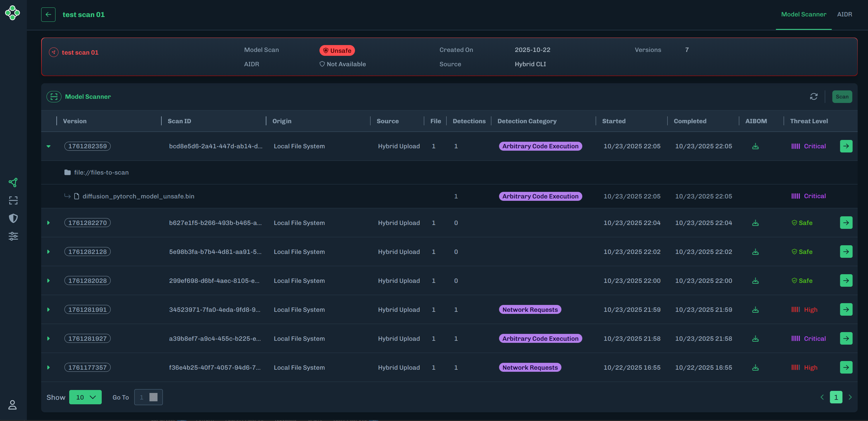The height and width of the screenshot is (421, 868).
Task: Click page 1 pagination button
Action: 836,397
